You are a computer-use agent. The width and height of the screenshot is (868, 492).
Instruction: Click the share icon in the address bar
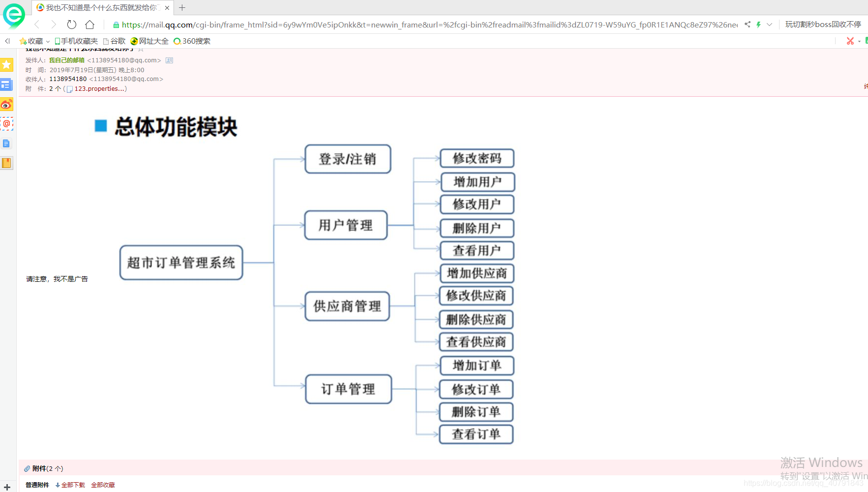[x=748, y=24]
